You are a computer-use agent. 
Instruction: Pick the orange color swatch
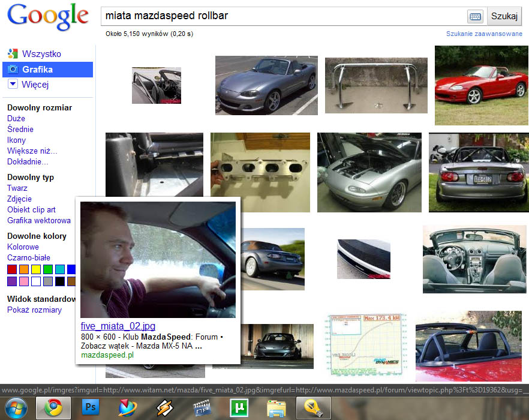[x=24, y=269]
